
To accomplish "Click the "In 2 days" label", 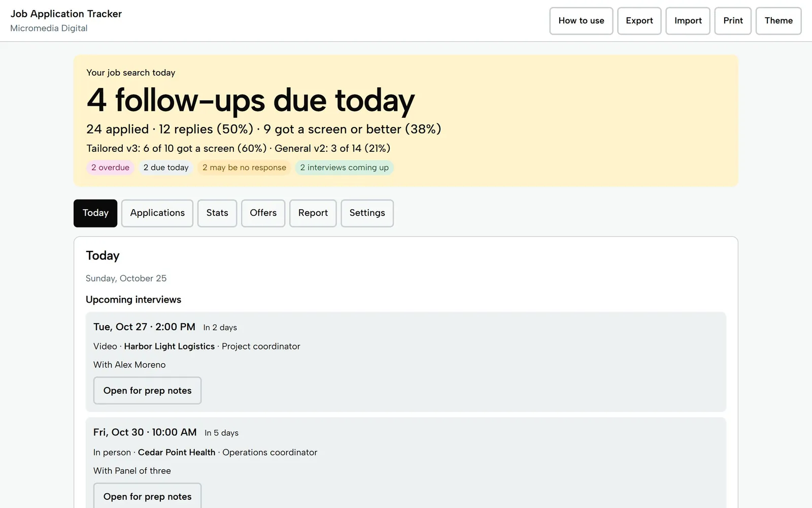I will point(220,328).
